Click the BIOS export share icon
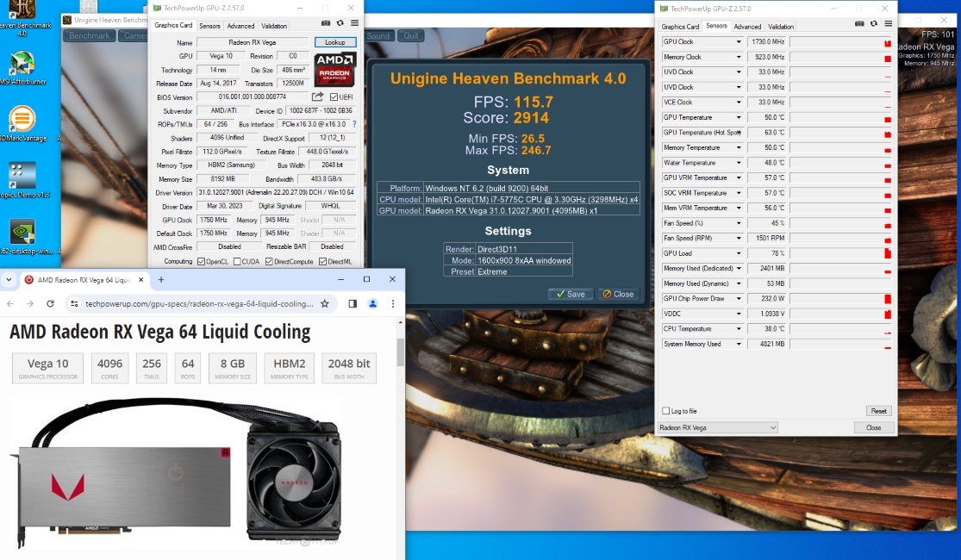This screenshot has height=560, width=961. click(x=317, y=96)
